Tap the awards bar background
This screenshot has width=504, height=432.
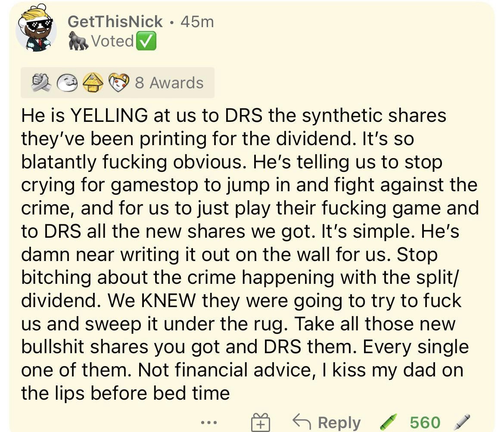click(x=118, y=83)
